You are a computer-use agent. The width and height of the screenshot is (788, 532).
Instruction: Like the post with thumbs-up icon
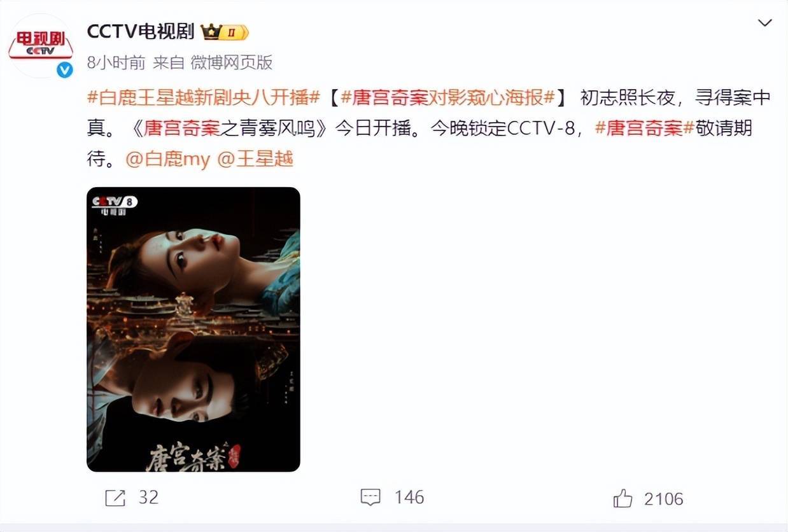coord(623,498)
